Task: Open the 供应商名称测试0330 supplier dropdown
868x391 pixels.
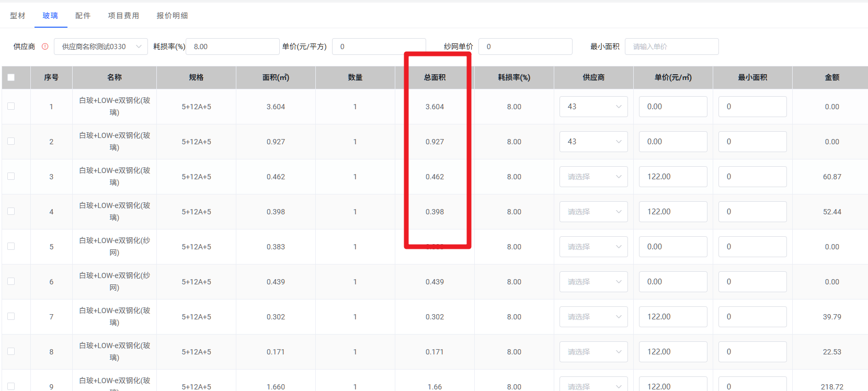Action: click(x=101, y=47)
